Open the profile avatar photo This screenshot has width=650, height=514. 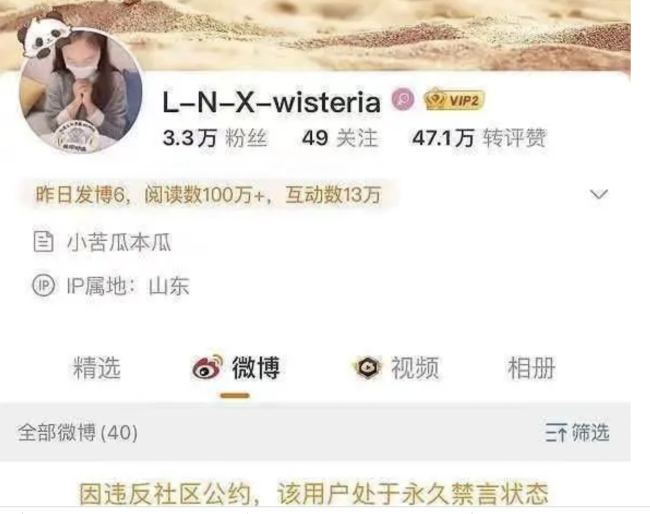point(81,92)
